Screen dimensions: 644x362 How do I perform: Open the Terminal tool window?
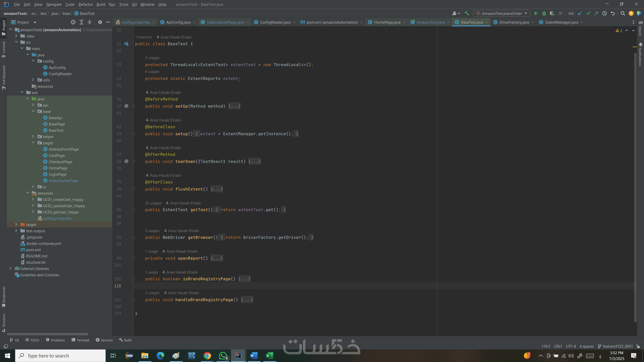click(80, 340)
